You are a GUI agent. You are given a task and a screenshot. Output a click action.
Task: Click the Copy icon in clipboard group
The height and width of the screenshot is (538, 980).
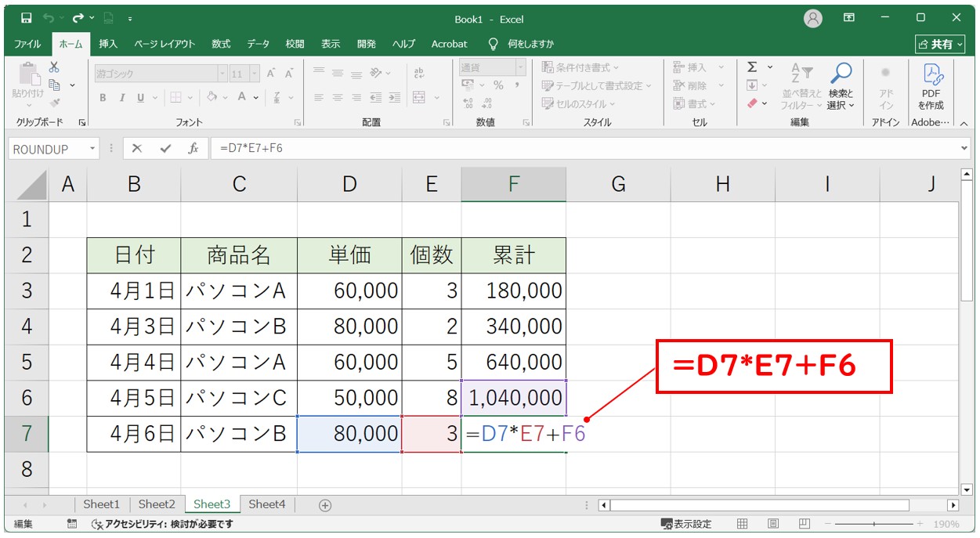(x=55, y=85)
